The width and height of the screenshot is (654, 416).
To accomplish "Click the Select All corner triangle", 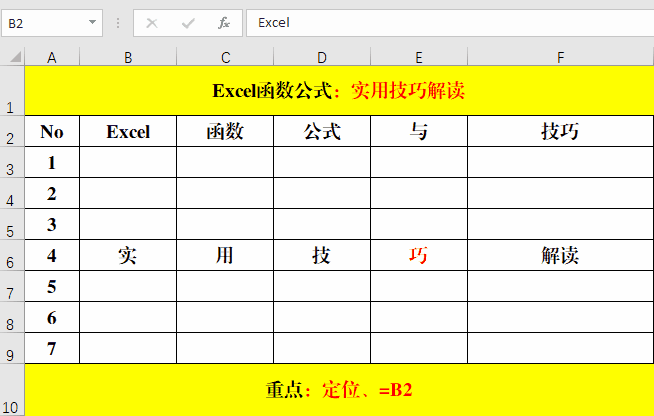I will 13,57.
